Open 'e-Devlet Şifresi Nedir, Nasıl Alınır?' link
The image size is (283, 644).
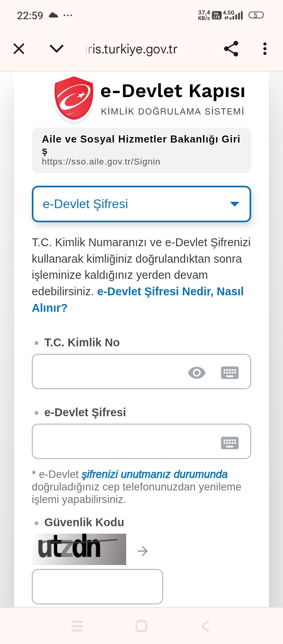point(170,292)
